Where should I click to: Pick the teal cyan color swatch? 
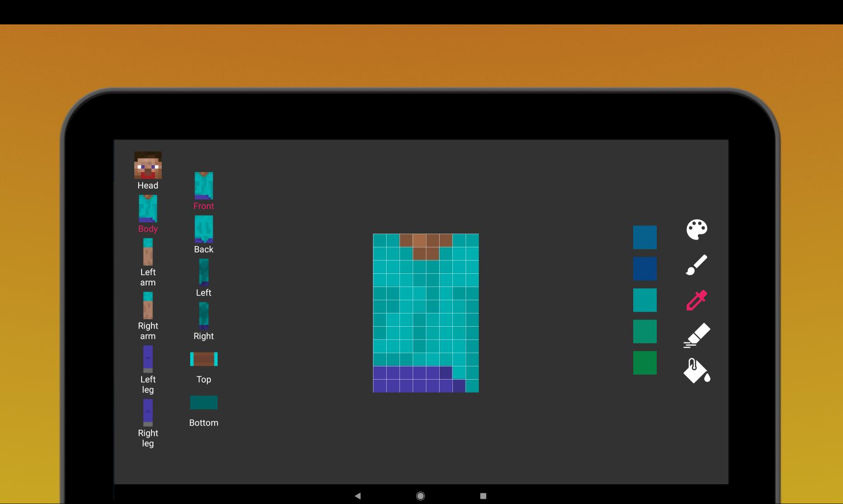[645, 300]
